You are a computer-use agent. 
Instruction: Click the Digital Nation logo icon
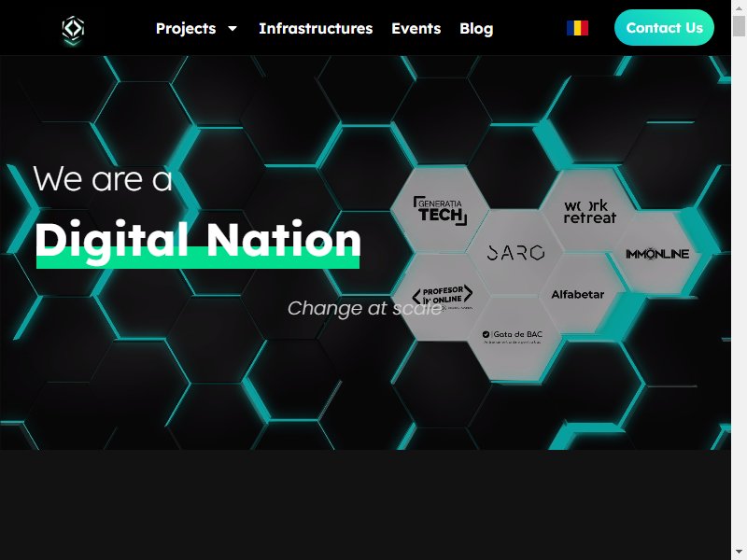point(73,30)
